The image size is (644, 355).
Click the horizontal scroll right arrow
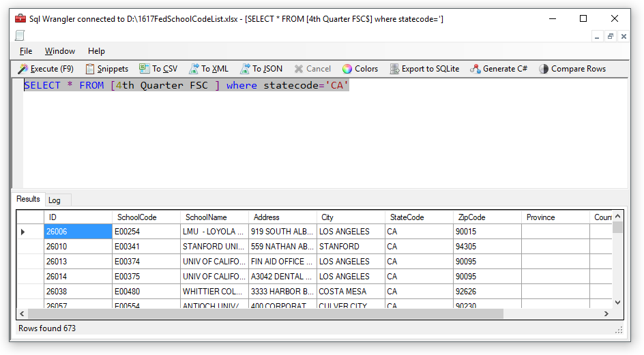point(606,313)
